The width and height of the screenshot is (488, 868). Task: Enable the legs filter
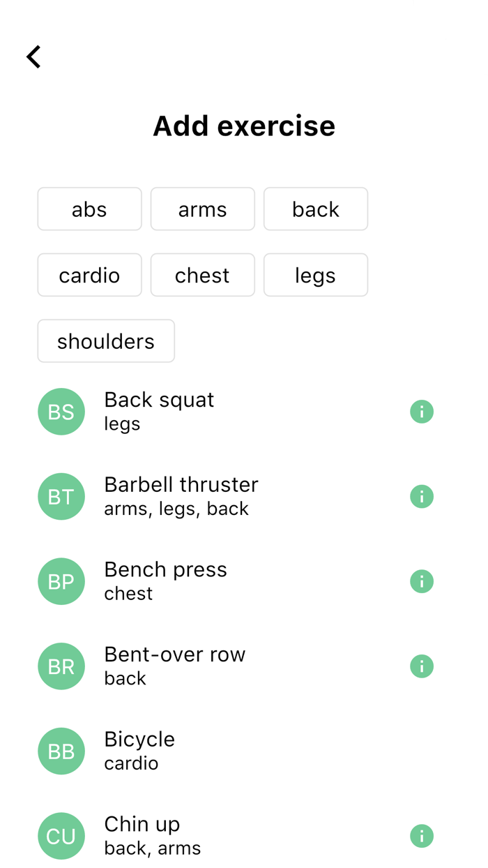click(315, 275)
